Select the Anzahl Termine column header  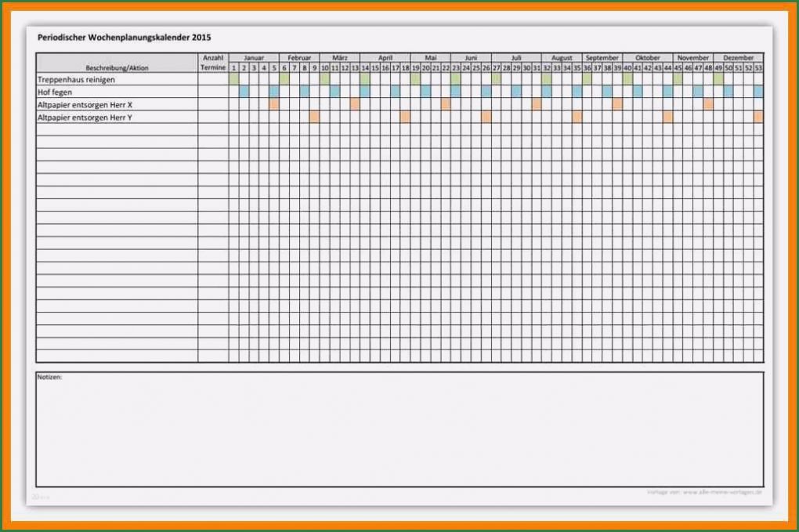pyautogui.click(x=213, y=63)
